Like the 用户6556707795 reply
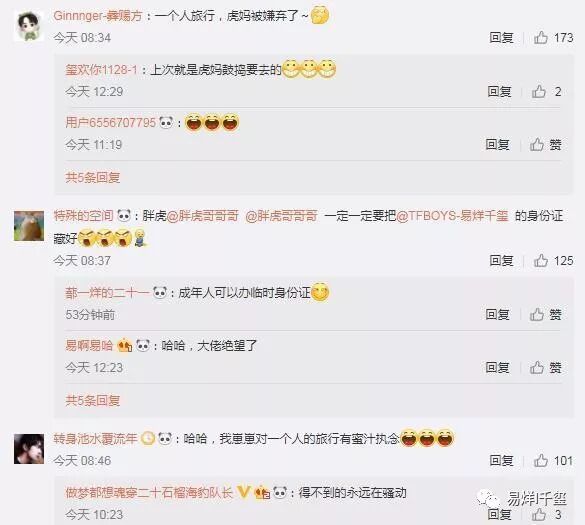Viewport: 585px width, 525px height. (x=537, y=144)
